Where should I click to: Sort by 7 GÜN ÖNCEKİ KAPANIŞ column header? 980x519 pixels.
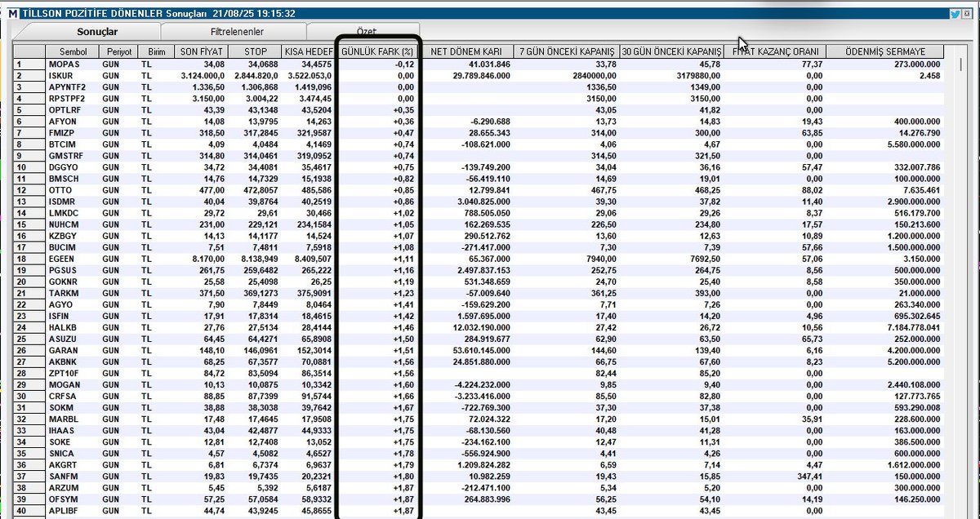coord(567,50)
